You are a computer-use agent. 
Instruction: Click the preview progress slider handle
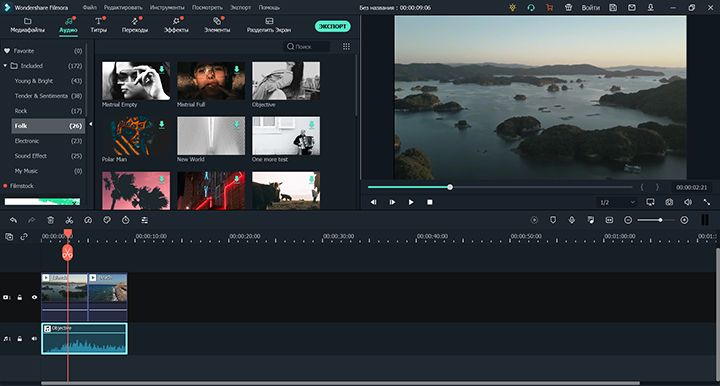(x=450, y=187)
